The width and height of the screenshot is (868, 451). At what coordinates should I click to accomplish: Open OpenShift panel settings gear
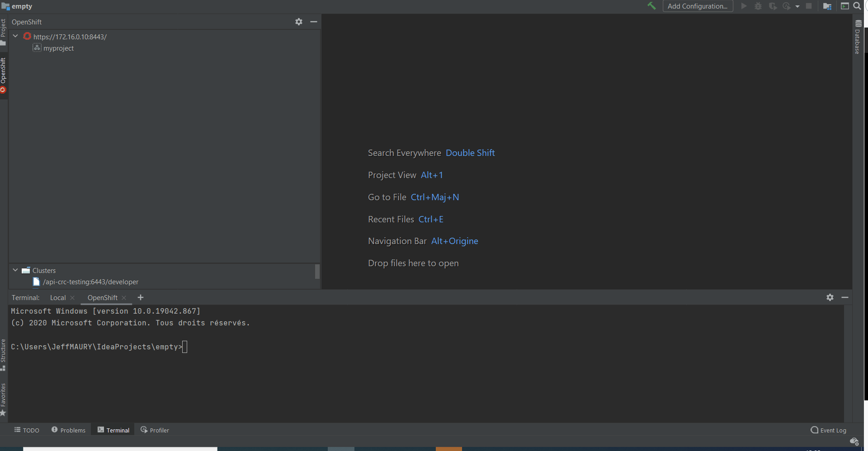click(299, 22)
